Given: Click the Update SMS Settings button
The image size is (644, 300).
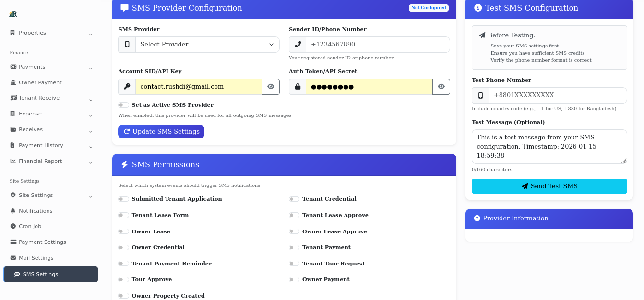Looking at the screenshot, I should tap(161, 131).
